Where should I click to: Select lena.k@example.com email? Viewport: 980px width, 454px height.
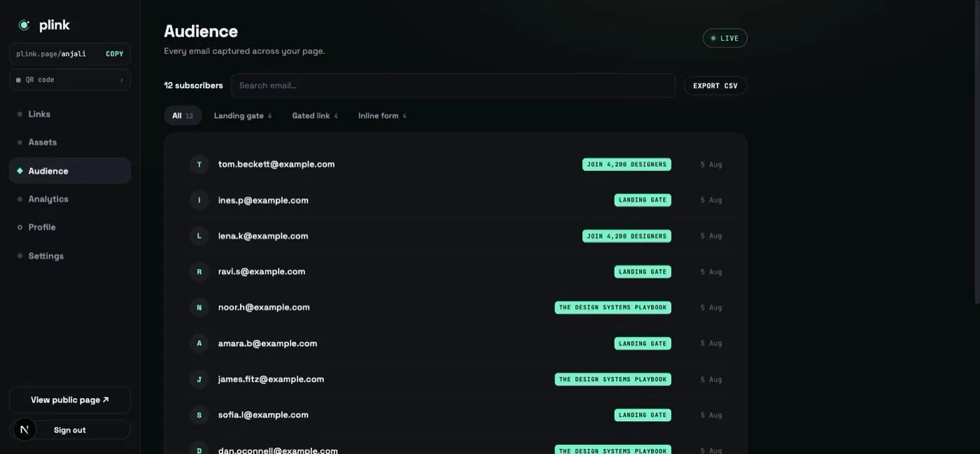[x=263, y=236]
